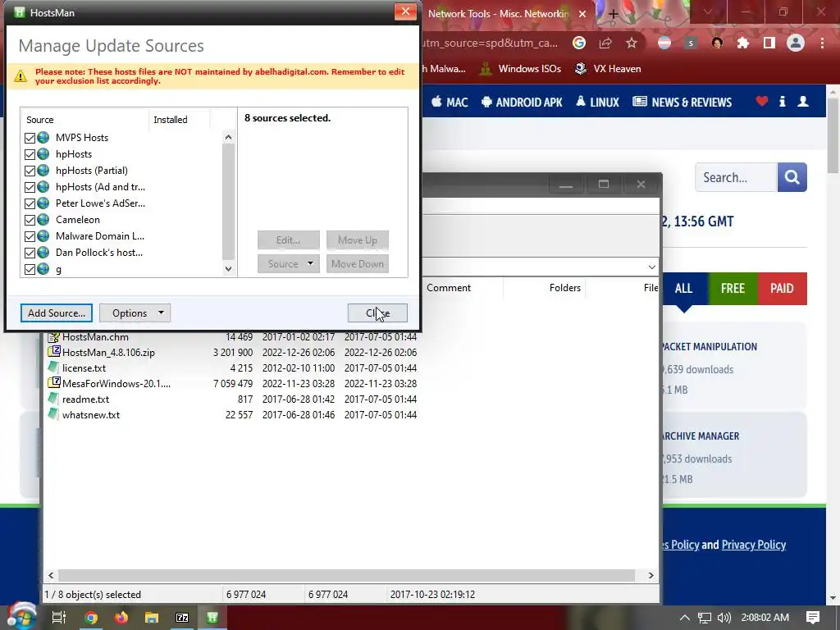Click the yellow warning triangle icon

[x=21, y=76]
